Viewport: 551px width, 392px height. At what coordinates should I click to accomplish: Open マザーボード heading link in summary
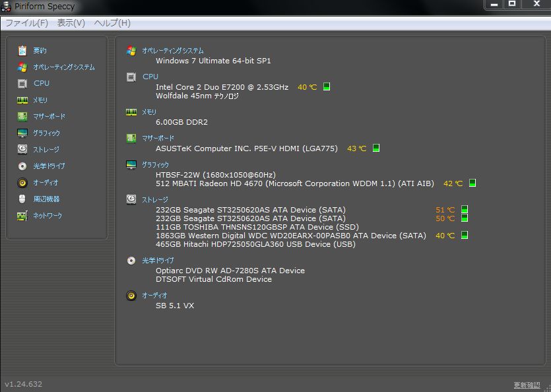(158, 138)
